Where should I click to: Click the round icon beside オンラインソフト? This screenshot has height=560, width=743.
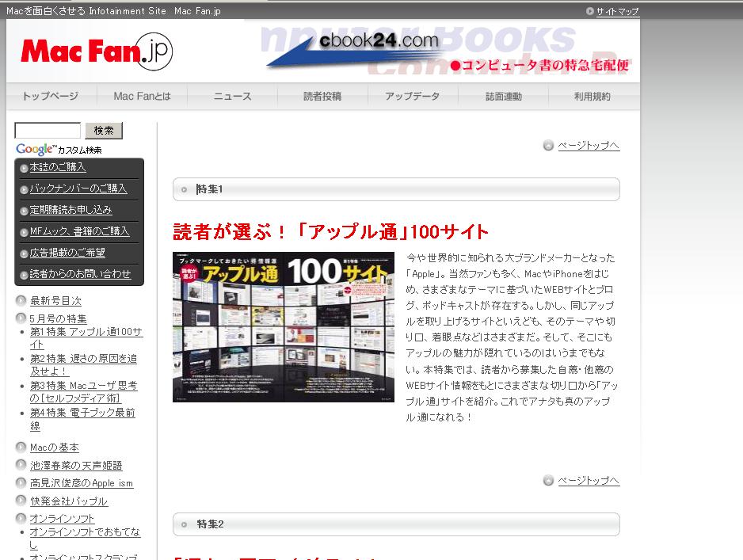(21, 518)
